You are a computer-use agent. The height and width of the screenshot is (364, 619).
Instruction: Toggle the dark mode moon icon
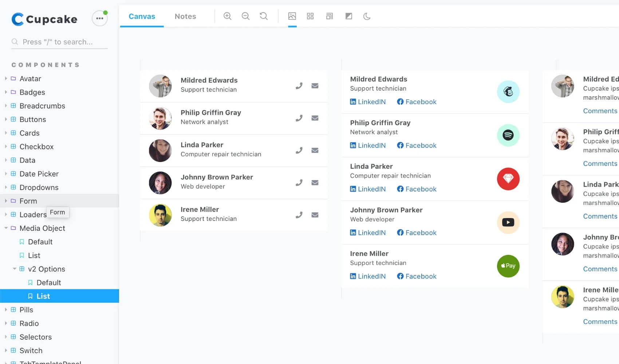(367, 16)
